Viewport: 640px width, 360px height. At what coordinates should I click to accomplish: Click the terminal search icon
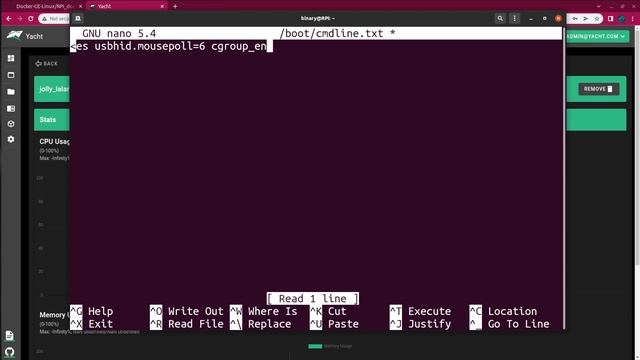coord(500,18)
